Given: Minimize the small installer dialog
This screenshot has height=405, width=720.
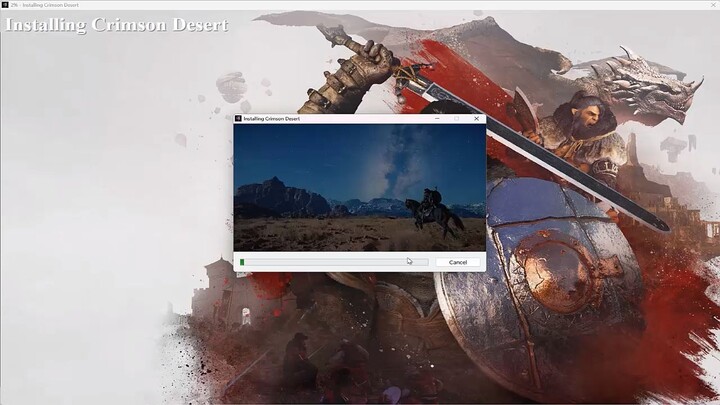Looking at the screenshot, I should tap(437, 118).
